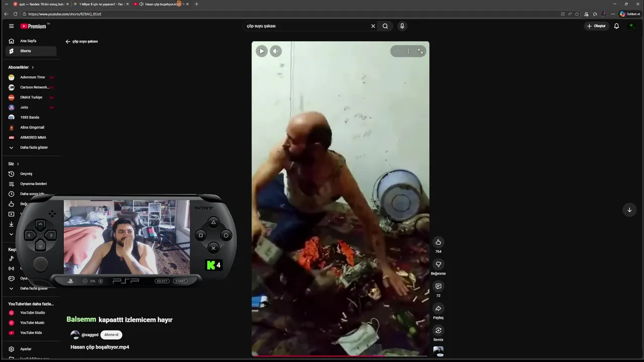
Task: Open the Cartoon Network subscription
Action: (31, 87)
